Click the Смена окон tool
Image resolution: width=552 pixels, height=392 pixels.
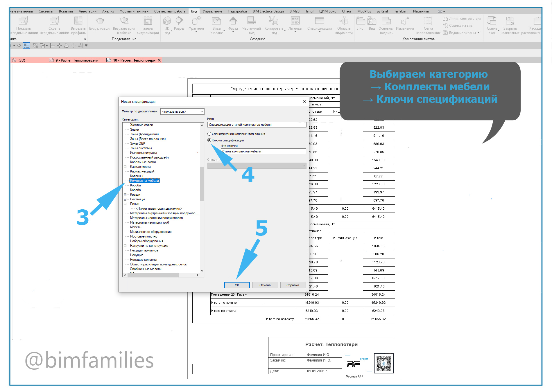492,25
